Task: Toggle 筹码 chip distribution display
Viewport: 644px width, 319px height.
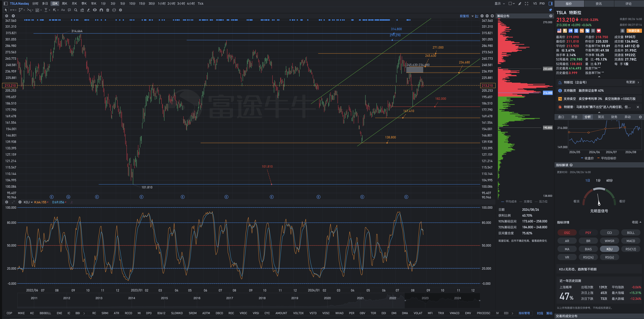Action: pyautogui.click(x=549, y=313)
